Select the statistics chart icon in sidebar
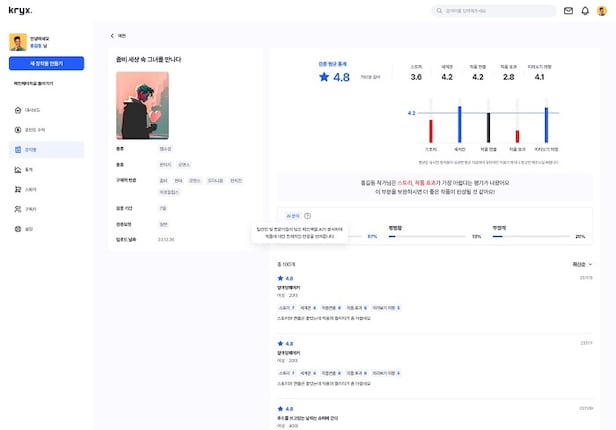This screenshot has height=430, width=616. (17, 169)
